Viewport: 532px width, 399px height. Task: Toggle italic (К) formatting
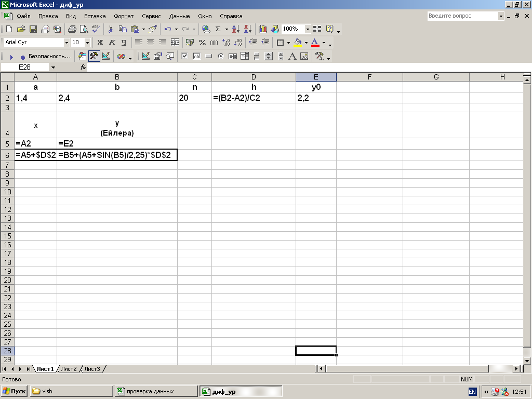point(112,43)
